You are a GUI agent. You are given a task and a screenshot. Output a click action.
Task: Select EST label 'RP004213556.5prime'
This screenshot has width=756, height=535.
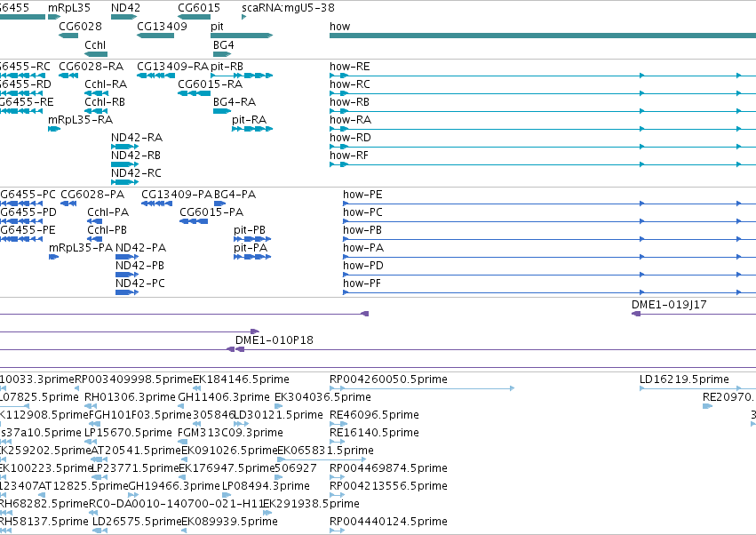point(388,487)
